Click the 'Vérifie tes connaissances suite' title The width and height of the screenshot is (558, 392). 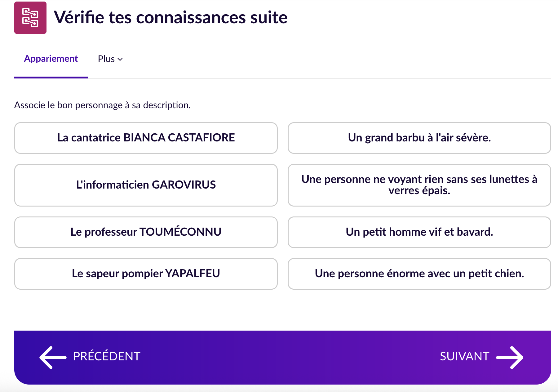click(x=170, y=17)
